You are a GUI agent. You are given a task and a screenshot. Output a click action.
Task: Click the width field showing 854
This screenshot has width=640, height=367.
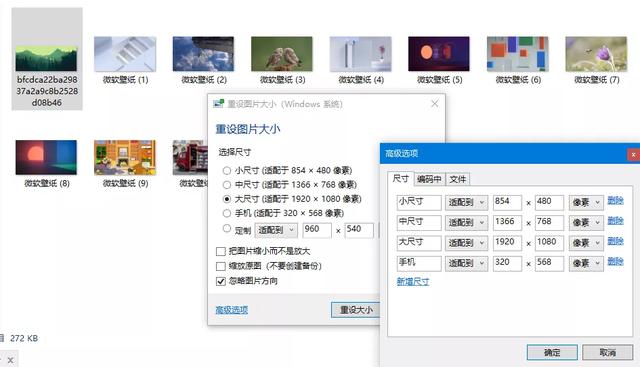click(507, 202)
